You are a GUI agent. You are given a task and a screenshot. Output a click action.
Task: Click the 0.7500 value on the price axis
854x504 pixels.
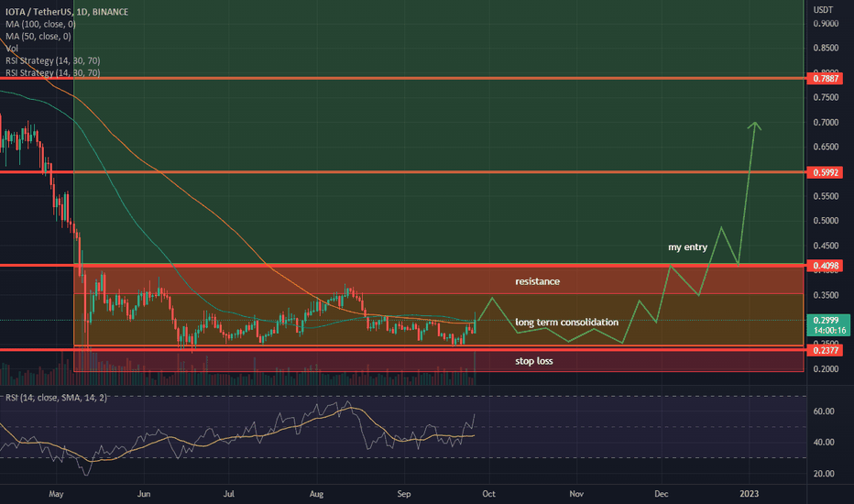click(x=826, y=97)
